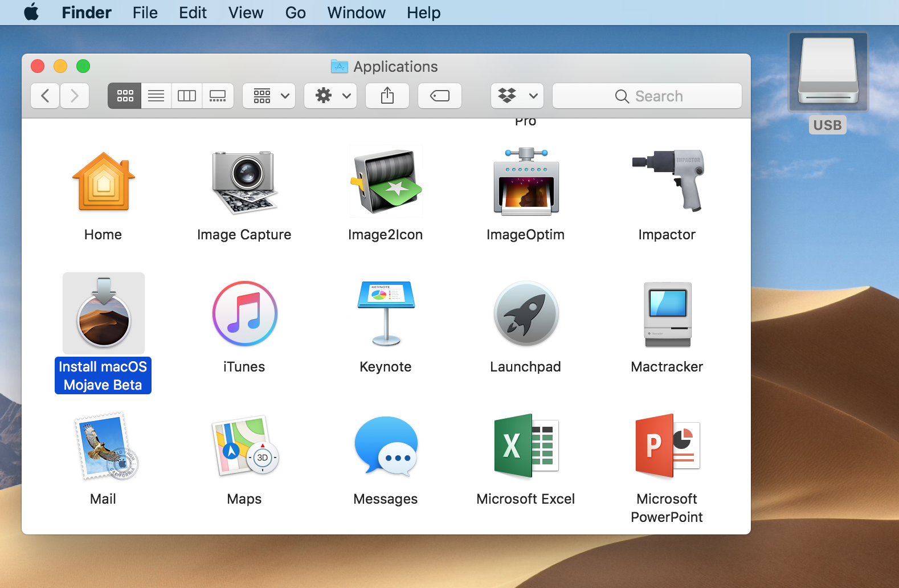Click the Install macOS Mojave Beta label
899x588 pixels.
(103, 375)
